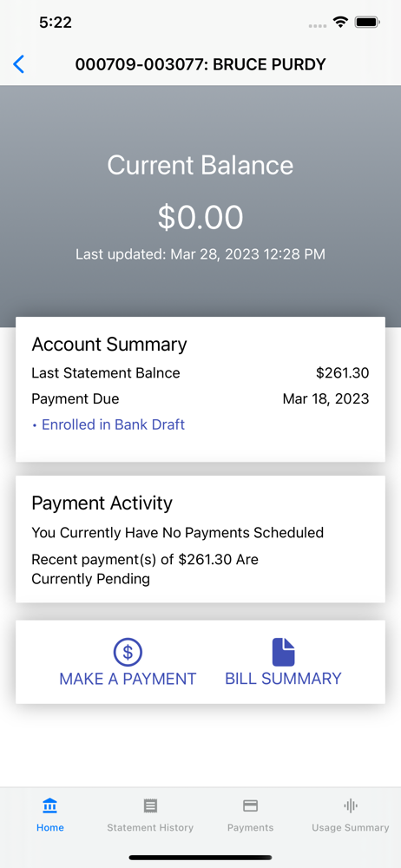Tap MAKE A PAYMENT button text

pos(128,679)
